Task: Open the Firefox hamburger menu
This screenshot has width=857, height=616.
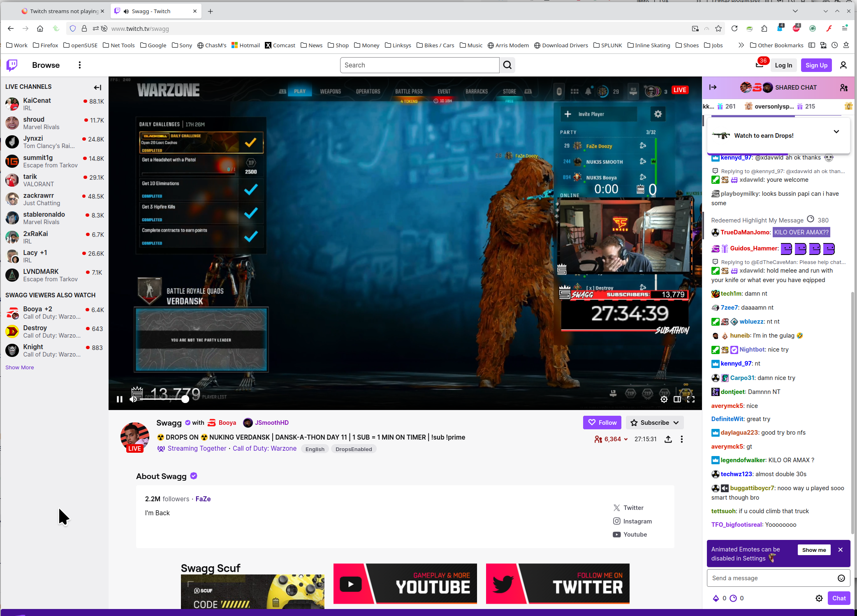Action: click(845, 28)
